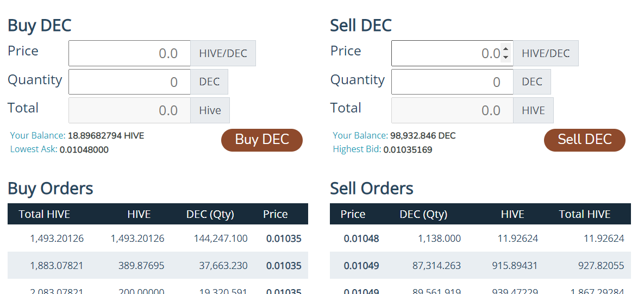Click the HIVE/DEC unit label in Sell DEC
This screenshot has width=644, height=294.
coord(546,53)
